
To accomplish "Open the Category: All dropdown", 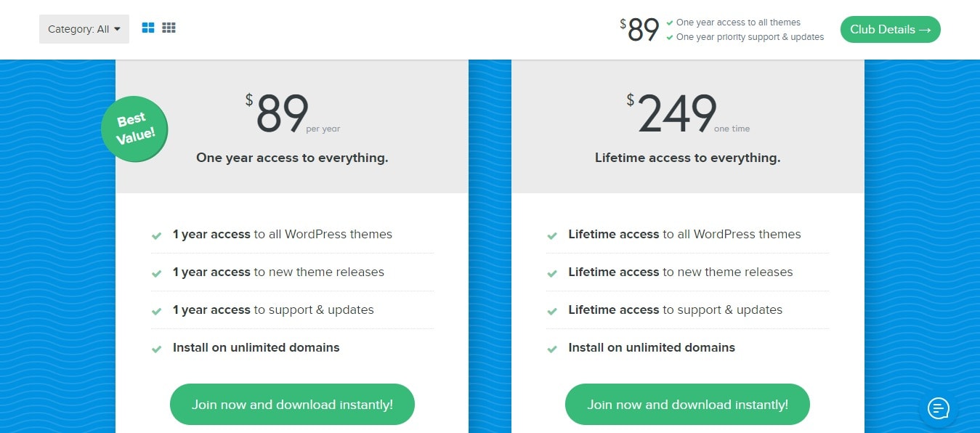I will 84,29.
